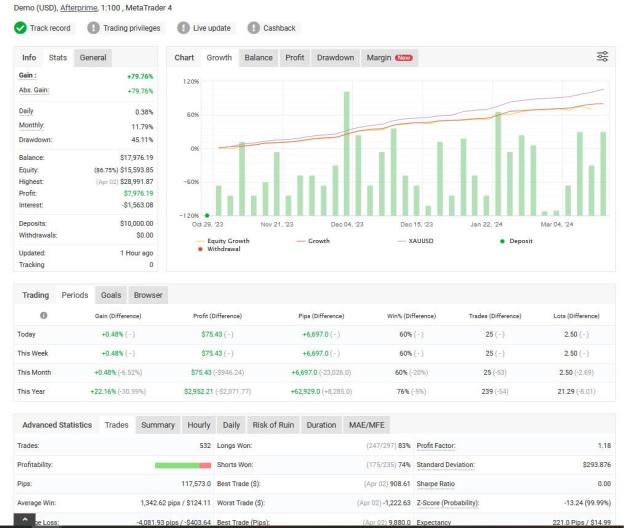Click the Profit Factor label

pyautogui.click(x=436, y=446)
